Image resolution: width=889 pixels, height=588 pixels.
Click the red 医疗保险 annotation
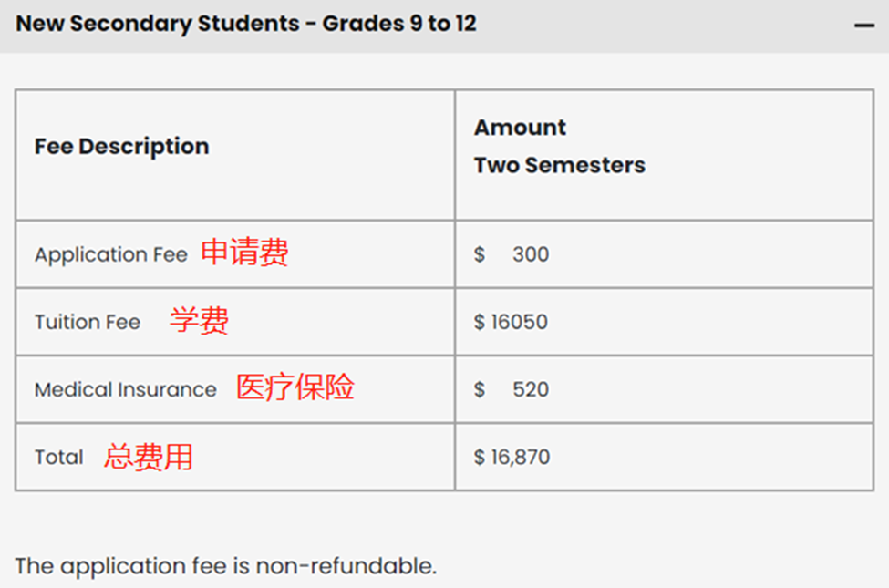(295, 387)
